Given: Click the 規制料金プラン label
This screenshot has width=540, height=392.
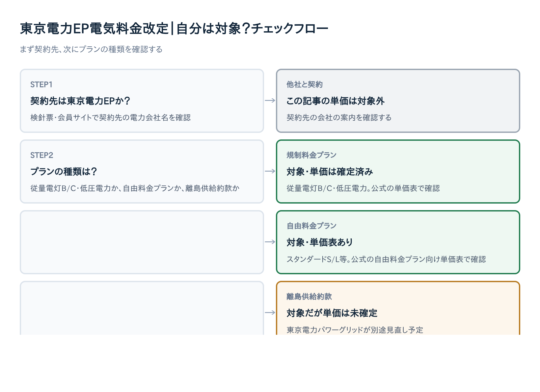Looking at the screenshot, I should pos(311,155).
